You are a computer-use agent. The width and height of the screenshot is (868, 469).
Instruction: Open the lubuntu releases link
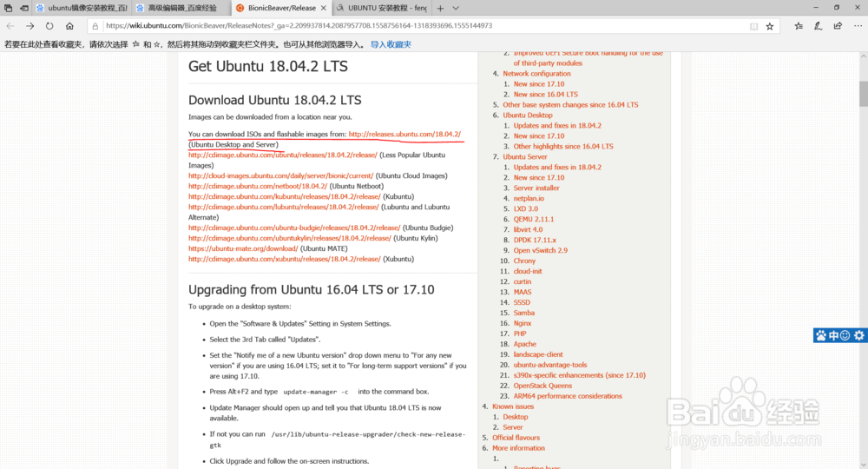(284, 207)
